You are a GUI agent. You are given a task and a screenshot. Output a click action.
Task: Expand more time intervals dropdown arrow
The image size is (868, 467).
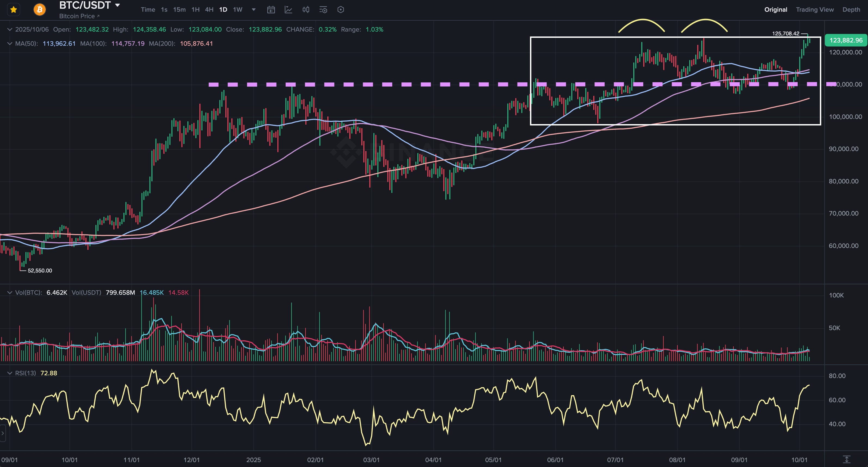(254, 10)
